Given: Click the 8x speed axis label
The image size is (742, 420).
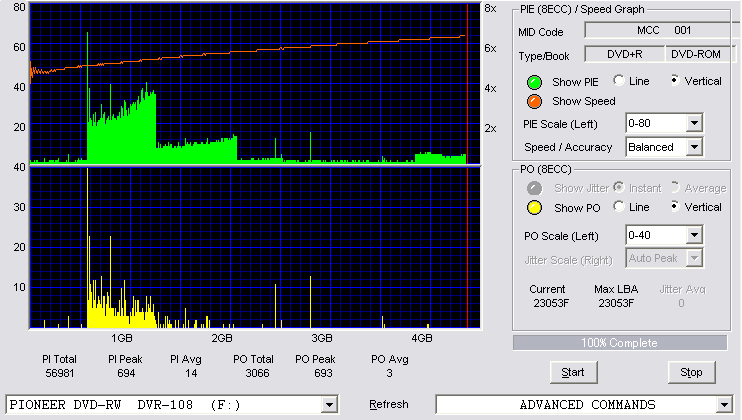Looking at the screenshot, I should [x=490, y=9].
